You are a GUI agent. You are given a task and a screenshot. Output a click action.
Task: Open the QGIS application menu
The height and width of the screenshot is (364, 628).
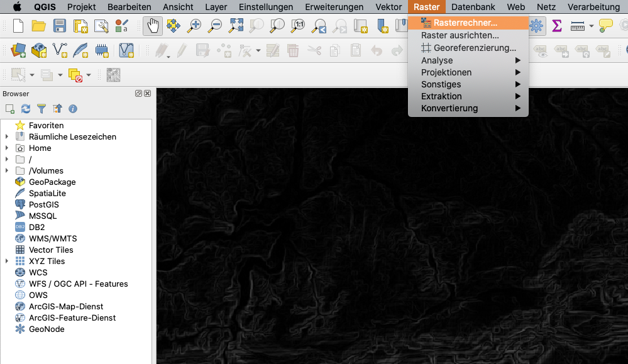point(45,7)
